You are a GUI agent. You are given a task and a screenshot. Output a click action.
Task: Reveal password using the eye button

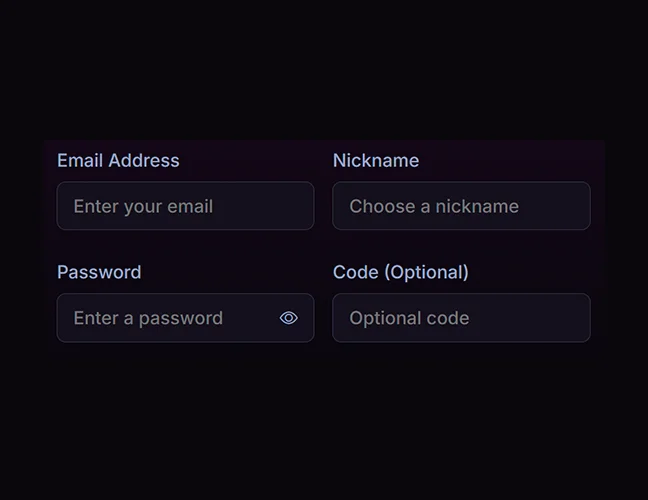point(289,318)
